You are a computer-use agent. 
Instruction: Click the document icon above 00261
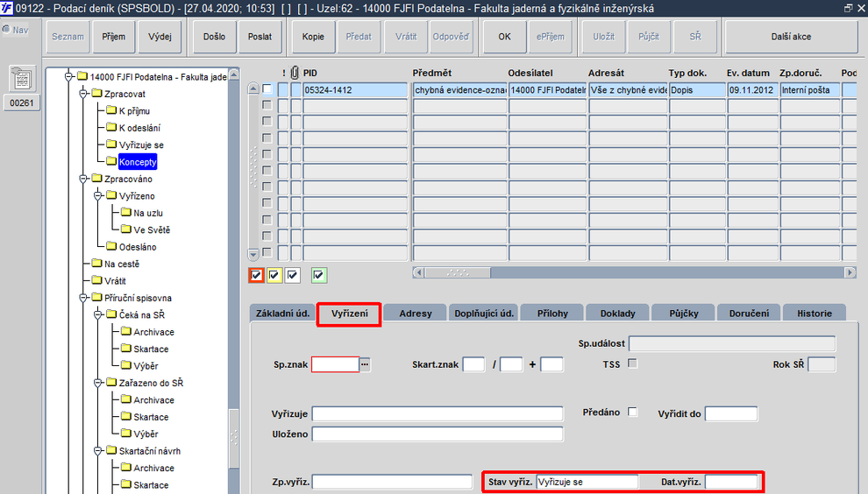[22, 79]
